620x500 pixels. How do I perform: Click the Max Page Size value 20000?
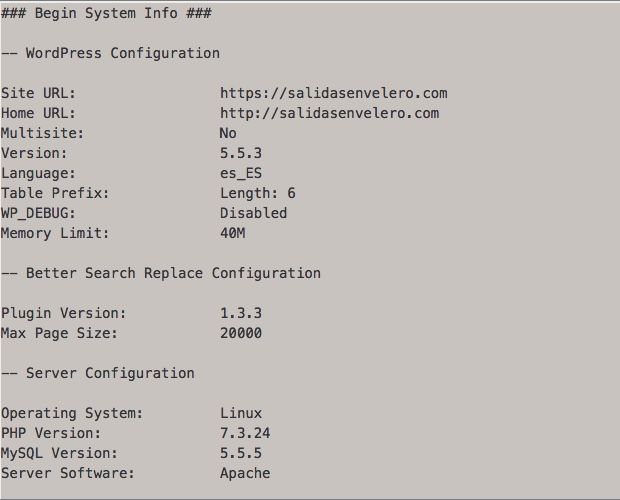click(x=241, y=333)
